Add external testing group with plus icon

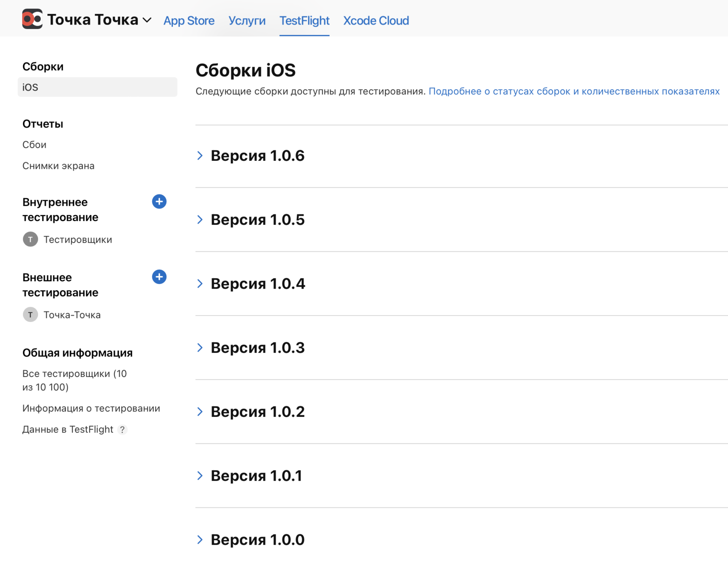coord(159,277)
